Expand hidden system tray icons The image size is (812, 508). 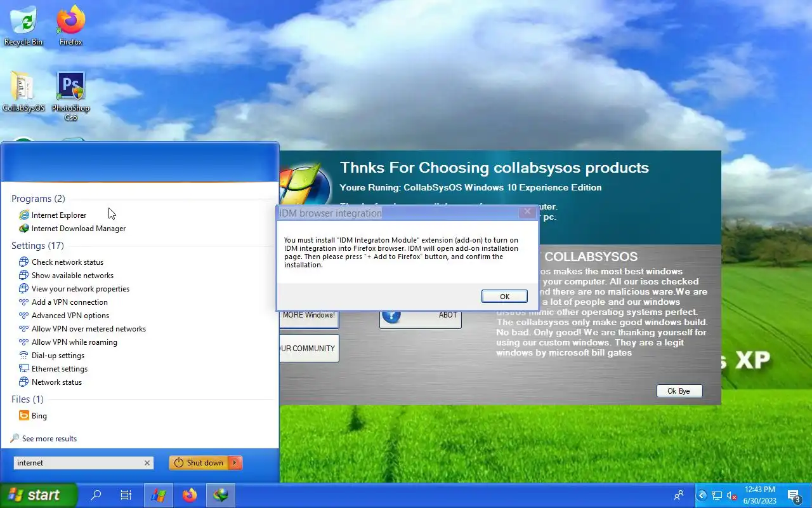coord(702,495)
